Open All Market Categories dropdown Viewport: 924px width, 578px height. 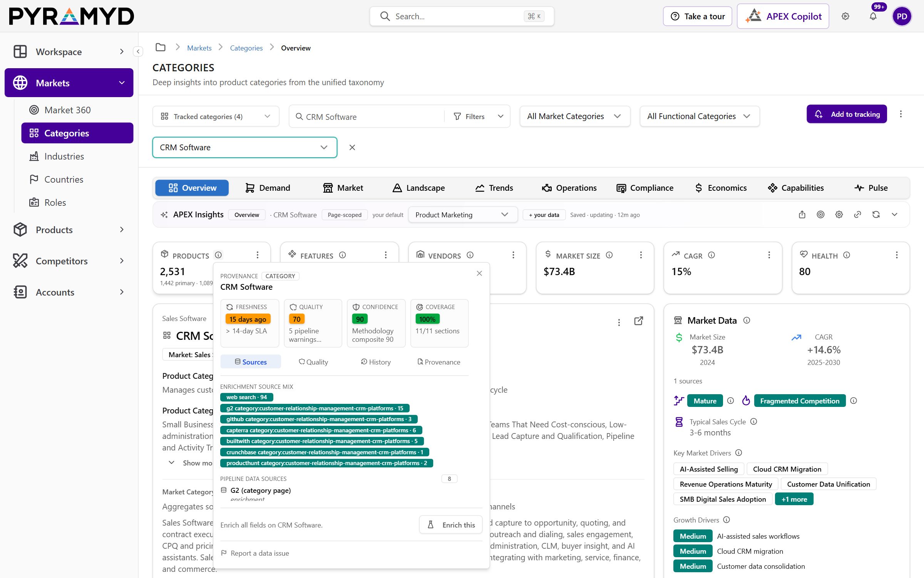tap(575, 116)
